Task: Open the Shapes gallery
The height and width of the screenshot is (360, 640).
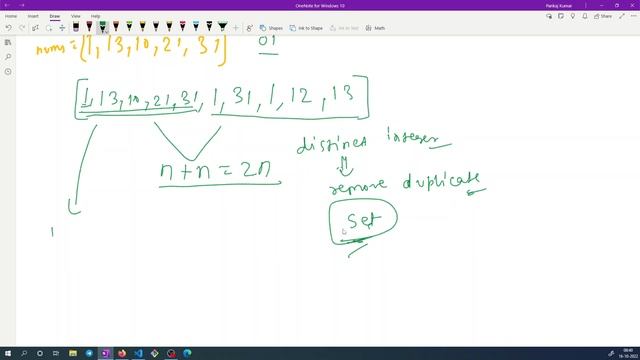Action: click(271, 28)
